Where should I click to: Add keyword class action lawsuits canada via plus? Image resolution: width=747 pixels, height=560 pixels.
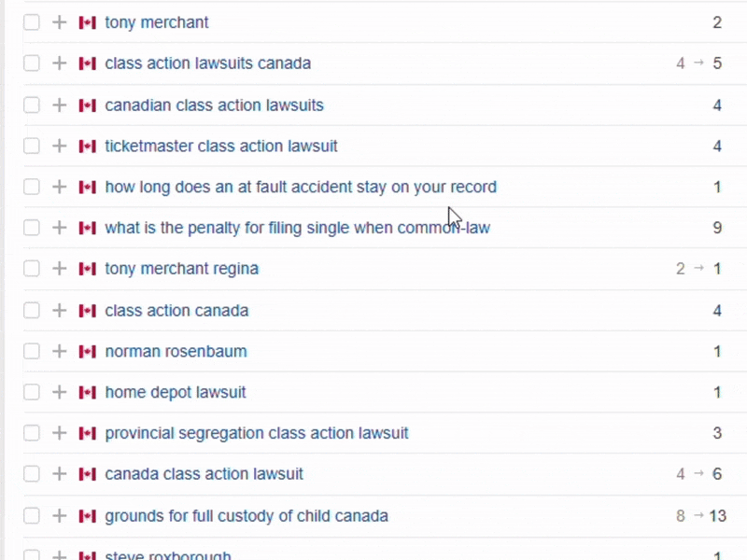click(x=59, y=63)
